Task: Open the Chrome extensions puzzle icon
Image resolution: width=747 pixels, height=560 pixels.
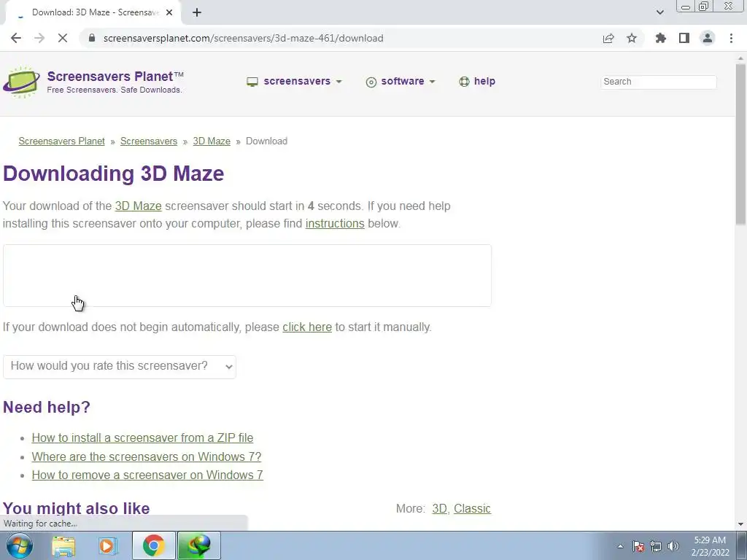Action: click(x=661, y=38)
